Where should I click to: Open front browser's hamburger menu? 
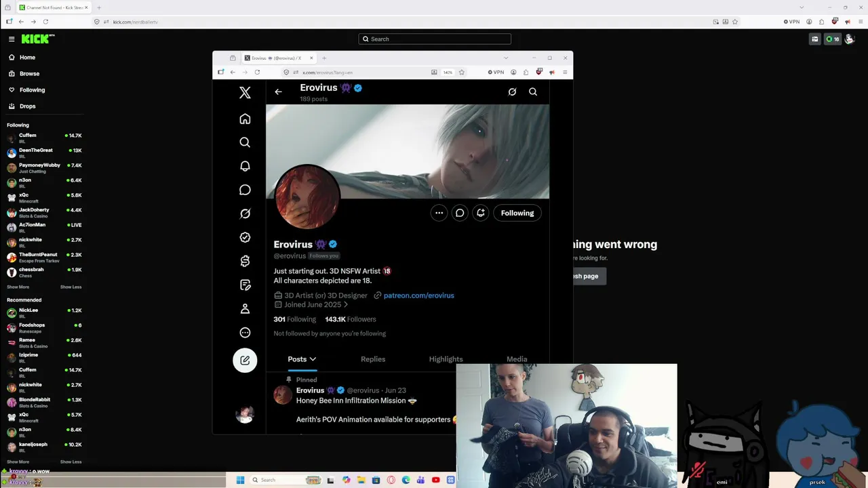pyautogui.click(x=565, y=72)
